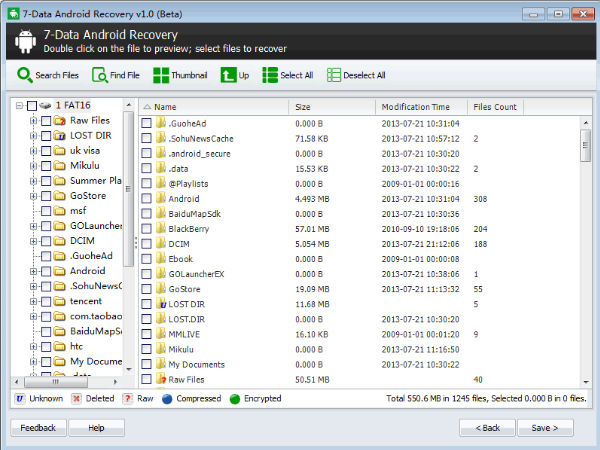Tick checkbox for BaiduMapSdk row
Image resolution: width=600 pixels, height=450 pixels.
tap(146, 214)
